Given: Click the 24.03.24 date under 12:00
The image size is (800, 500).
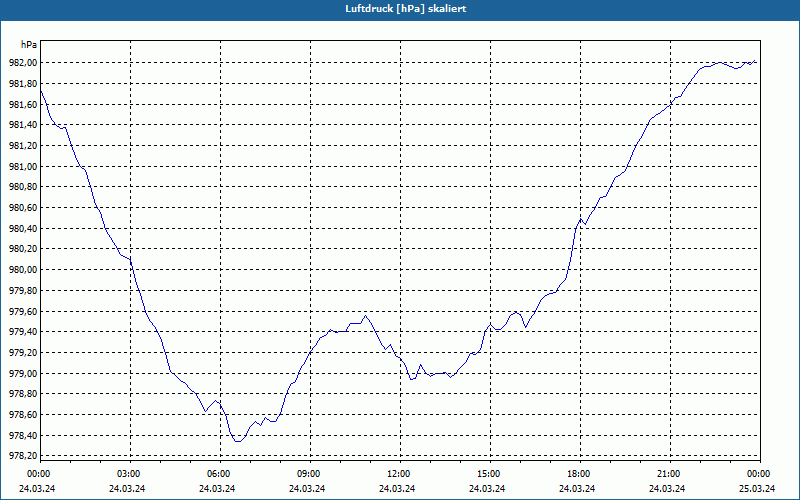Looking at the screenshot, I should (x=397, y=489).
